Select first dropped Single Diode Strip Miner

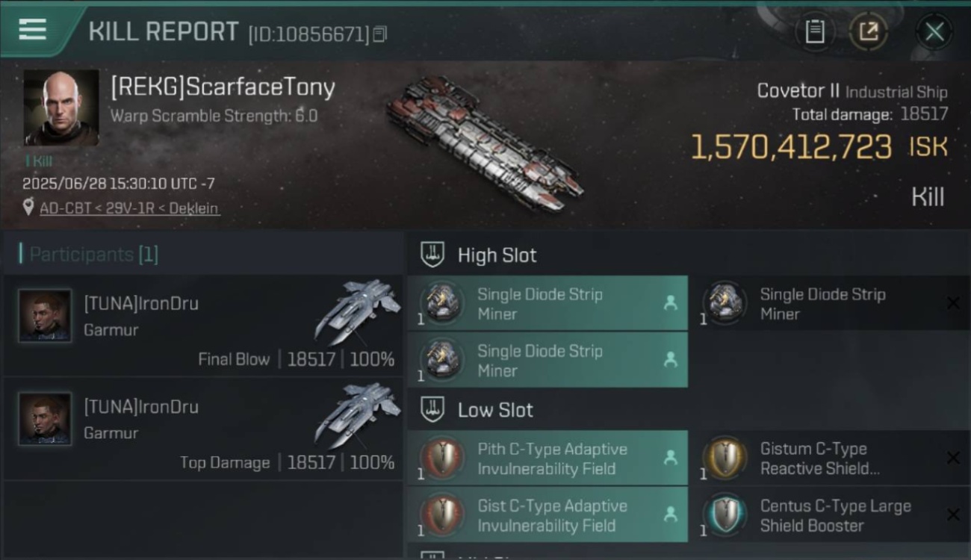[547, 304]
